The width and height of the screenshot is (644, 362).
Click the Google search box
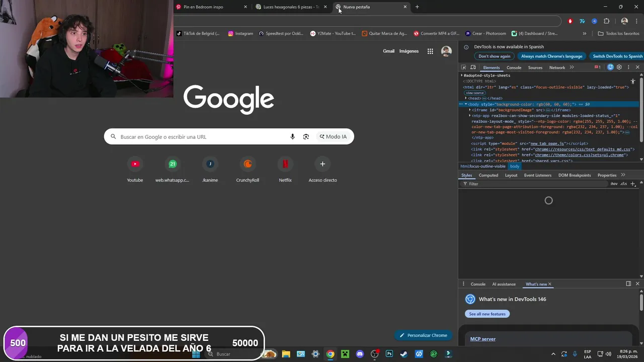pos(229,137)
